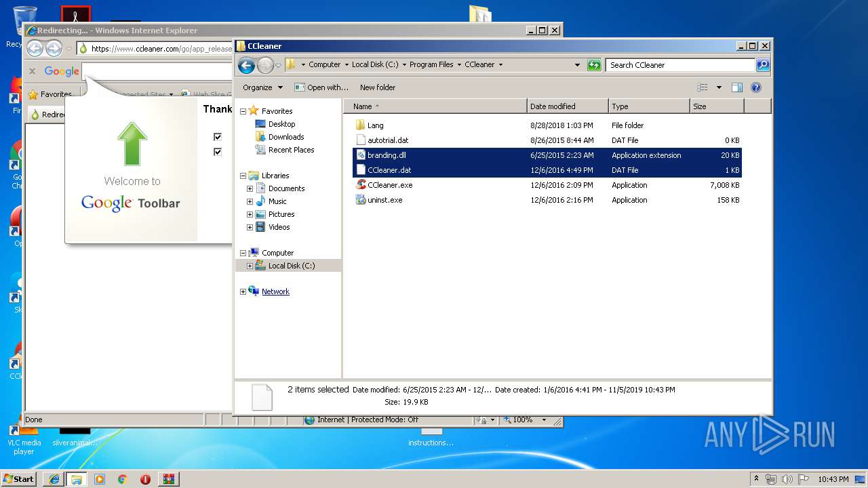
Task: Open Windows Media Player taskbar icon
Action: coord(100,479)
